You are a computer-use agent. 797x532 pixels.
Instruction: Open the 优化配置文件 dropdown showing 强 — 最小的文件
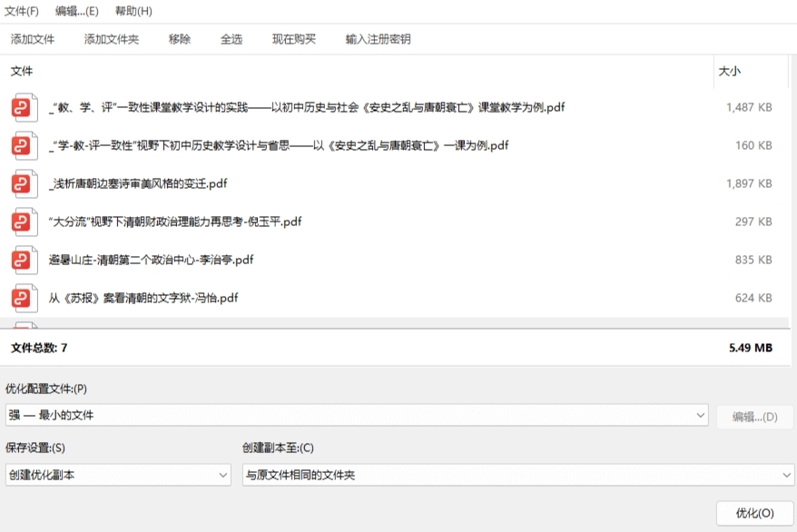click(x=357, y=415)
